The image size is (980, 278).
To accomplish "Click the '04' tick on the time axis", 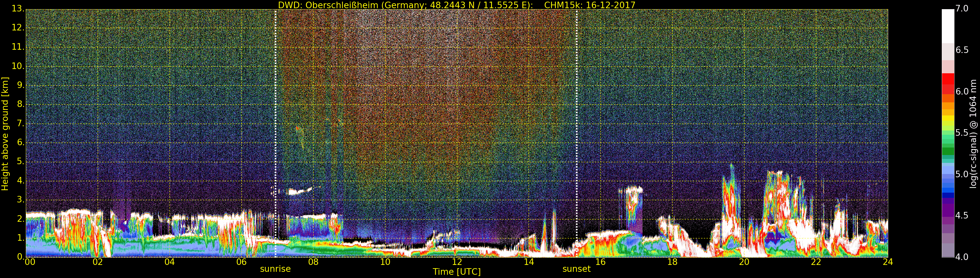I will [170, 262].
